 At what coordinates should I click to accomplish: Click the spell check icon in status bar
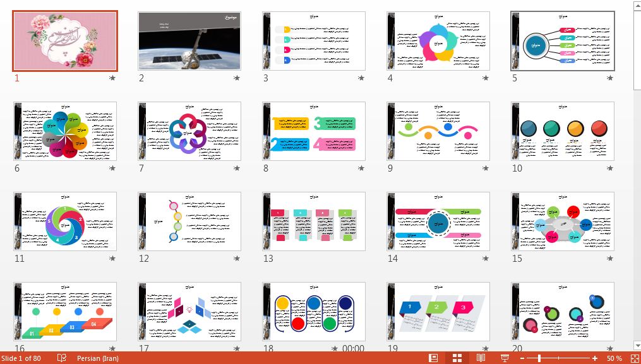click(x=62, y=358)
